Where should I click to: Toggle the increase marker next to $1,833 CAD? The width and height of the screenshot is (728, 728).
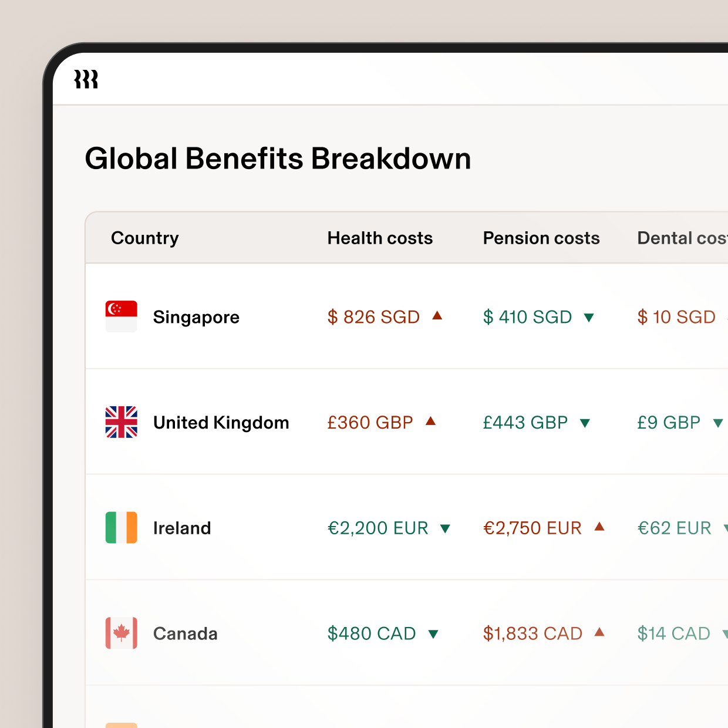[x=599, y=633]
